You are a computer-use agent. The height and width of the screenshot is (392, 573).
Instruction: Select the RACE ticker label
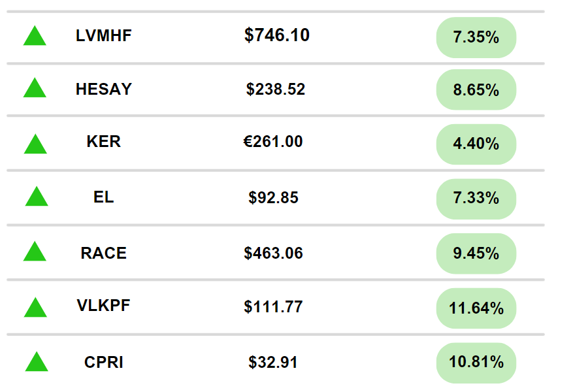104,253
